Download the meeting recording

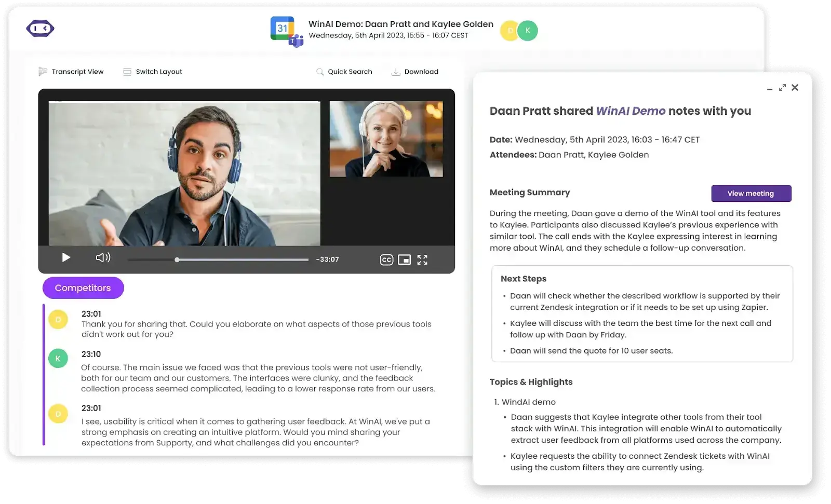415,71
